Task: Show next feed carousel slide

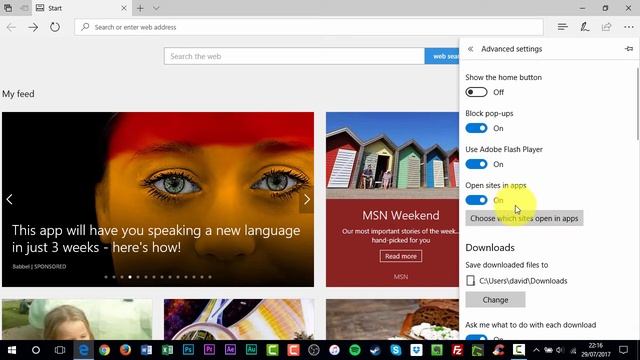Action: [307, 199]
